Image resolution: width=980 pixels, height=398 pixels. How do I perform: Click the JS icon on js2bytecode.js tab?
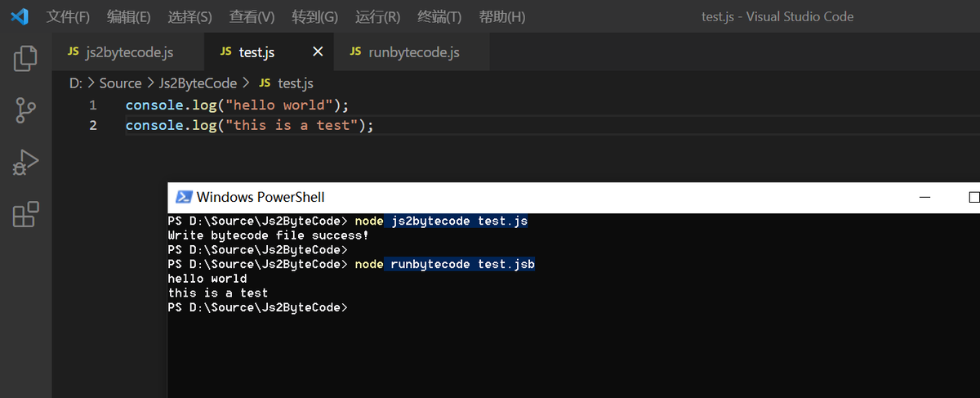pos(72,52)
